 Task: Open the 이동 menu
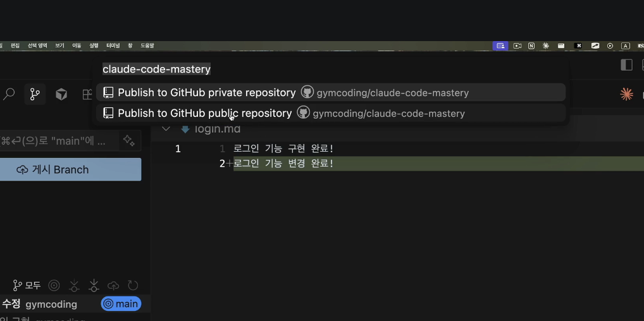[77, 46]
